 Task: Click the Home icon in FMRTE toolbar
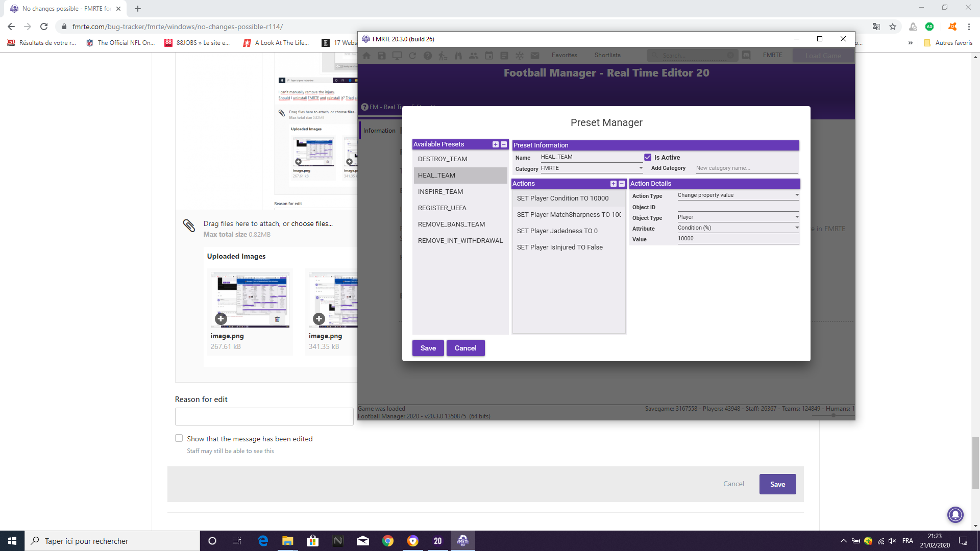tap(366, 56)
